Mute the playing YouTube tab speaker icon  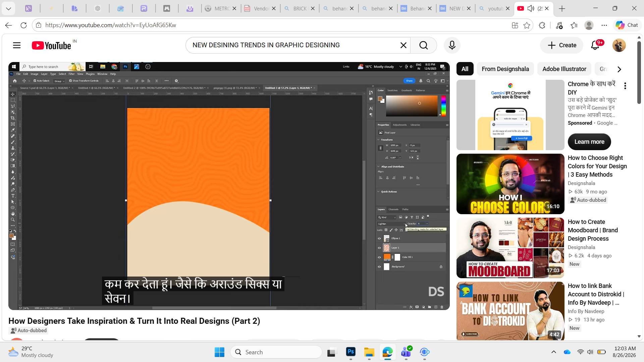point(531,8)
